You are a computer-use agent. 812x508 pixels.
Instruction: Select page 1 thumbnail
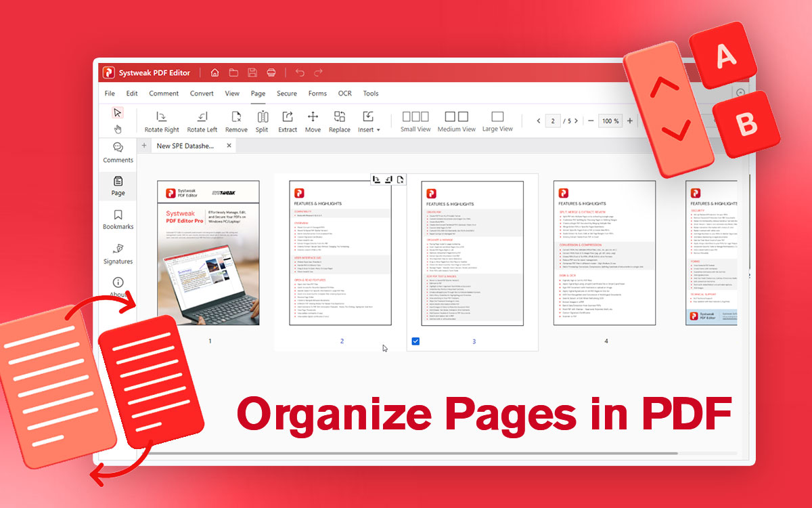coord(208,253)
